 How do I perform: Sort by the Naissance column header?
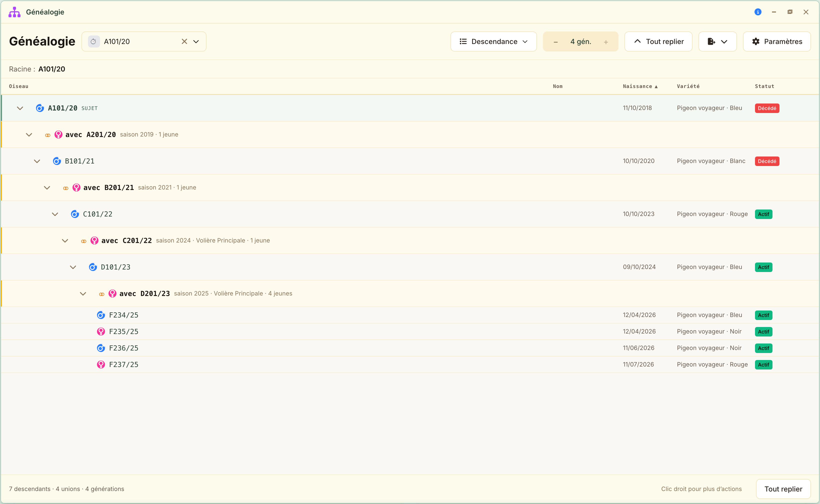coord(640,86)
